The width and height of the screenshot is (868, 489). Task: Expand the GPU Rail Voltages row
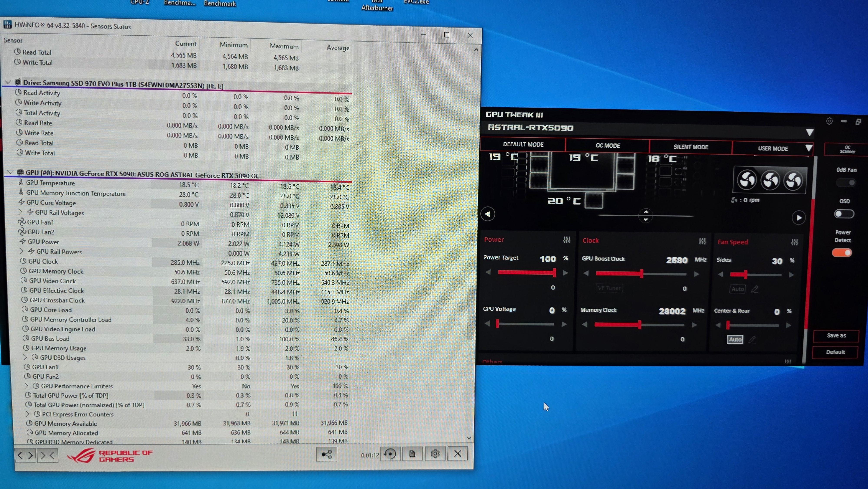20,212
